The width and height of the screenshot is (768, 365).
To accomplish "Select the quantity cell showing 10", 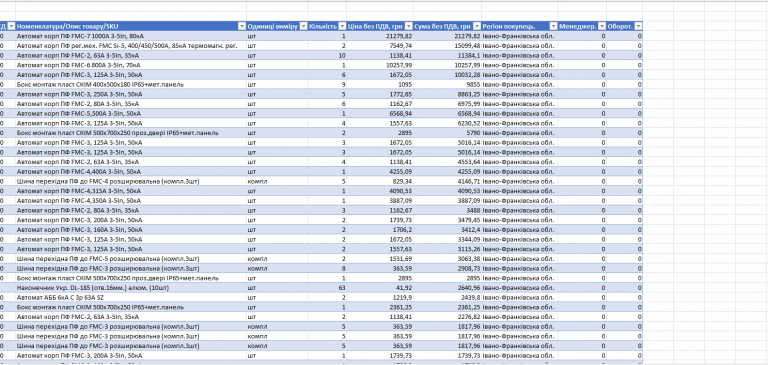I will point(327,55).
